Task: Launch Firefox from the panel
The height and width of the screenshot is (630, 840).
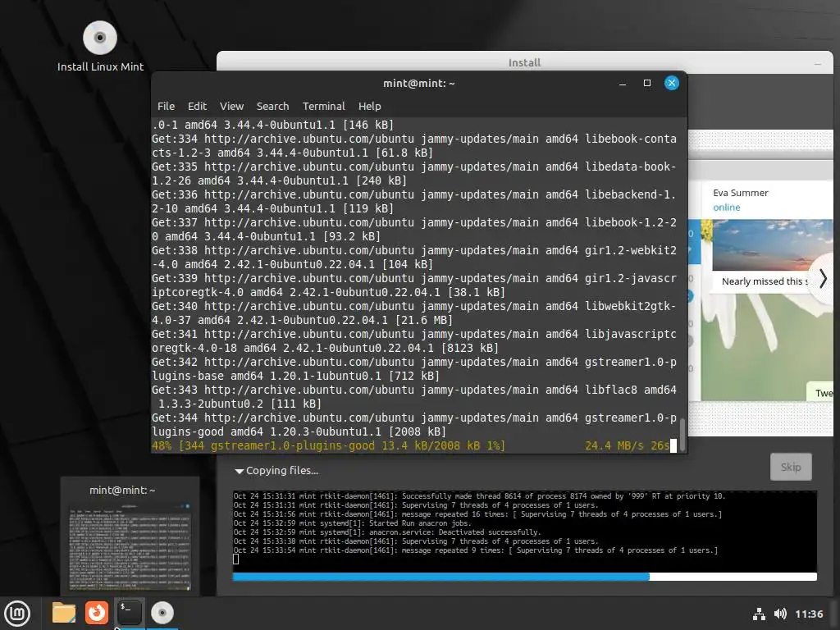Action: (x=97, y=613)
